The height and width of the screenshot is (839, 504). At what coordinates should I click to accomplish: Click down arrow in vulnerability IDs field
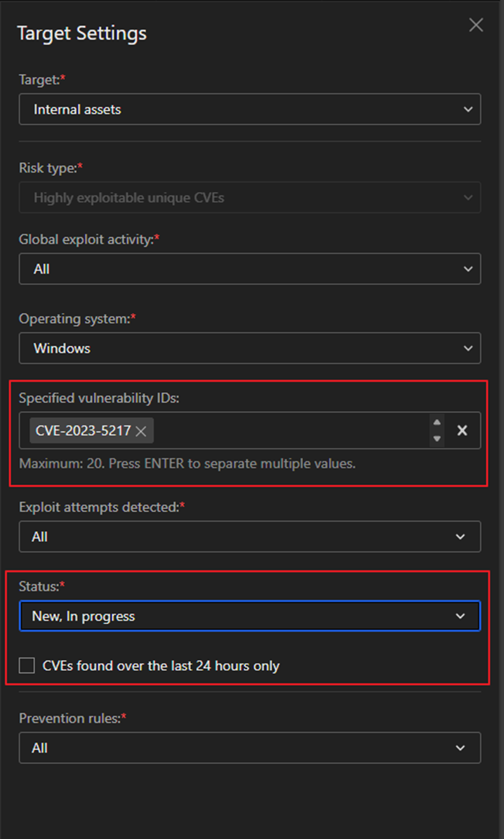437,439
